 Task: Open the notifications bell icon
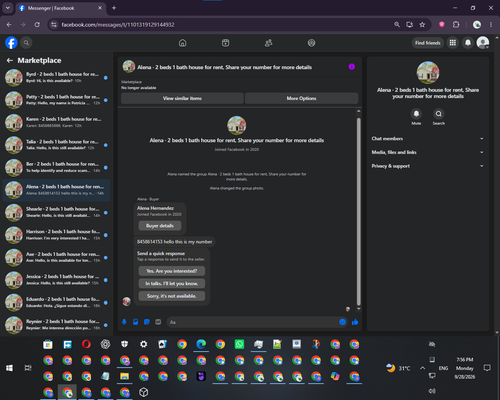468,43
